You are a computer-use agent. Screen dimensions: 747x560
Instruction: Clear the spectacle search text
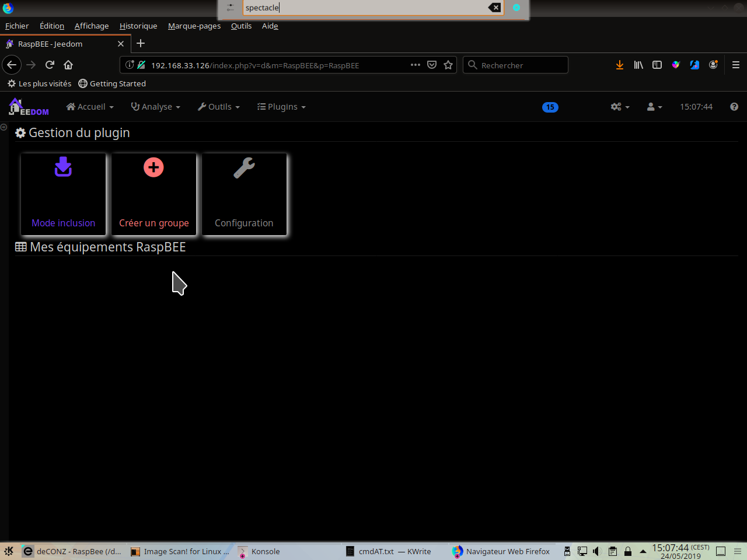[x=494, y=8]
